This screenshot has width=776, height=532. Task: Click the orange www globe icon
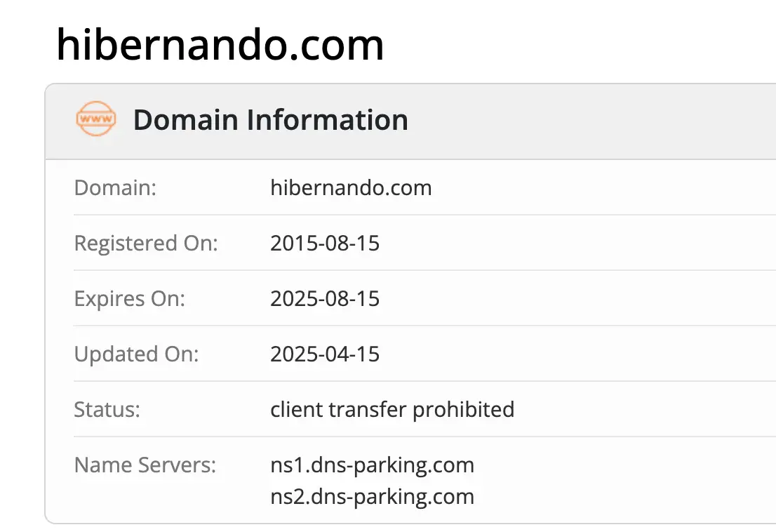point(95,120)
